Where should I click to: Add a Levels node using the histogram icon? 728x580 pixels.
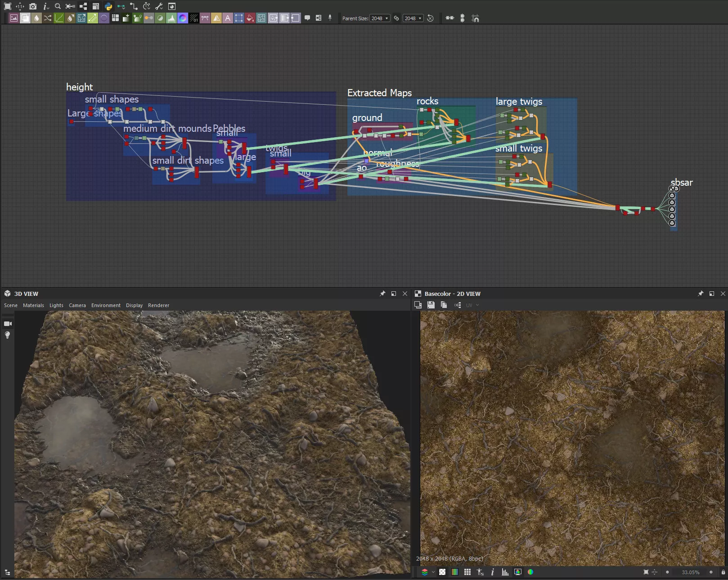171,18
